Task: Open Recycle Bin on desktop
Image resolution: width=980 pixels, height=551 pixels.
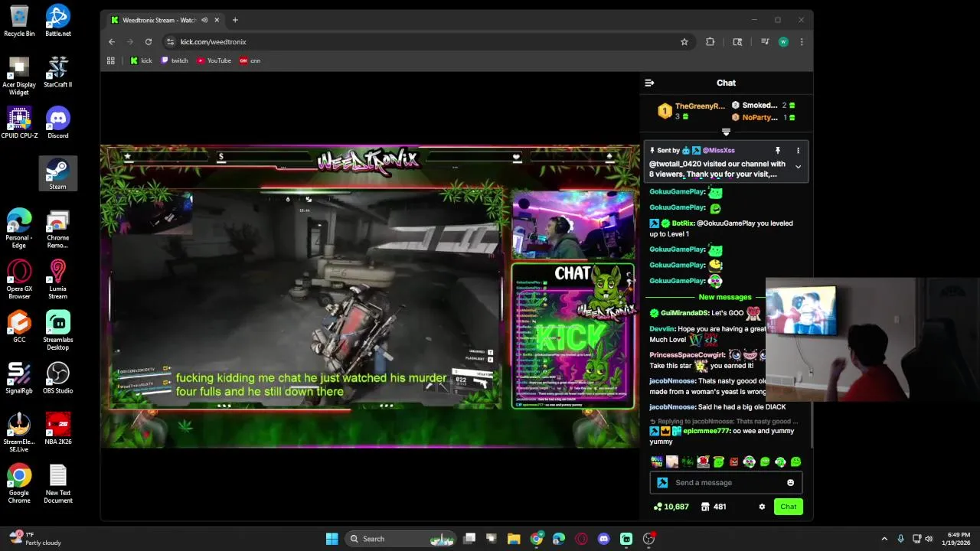Action: (19, 21)
